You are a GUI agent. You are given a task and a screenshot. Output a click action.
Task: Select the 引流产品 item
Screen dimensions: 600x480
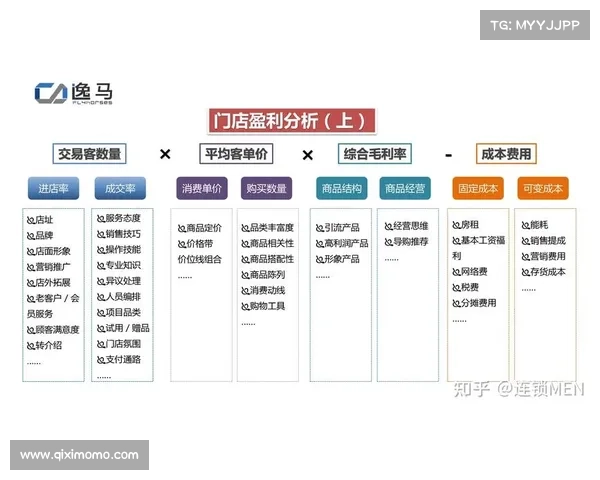[x=338, y=228]
